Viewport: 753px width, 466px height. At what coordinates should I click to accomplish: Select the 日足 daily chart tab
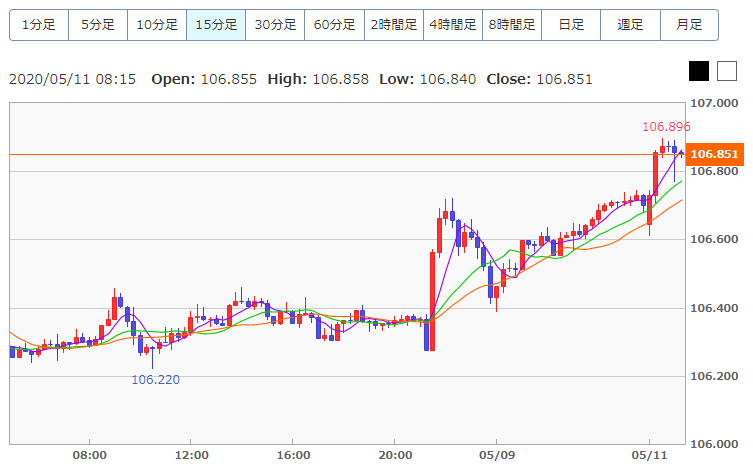[x=571, y=25]
